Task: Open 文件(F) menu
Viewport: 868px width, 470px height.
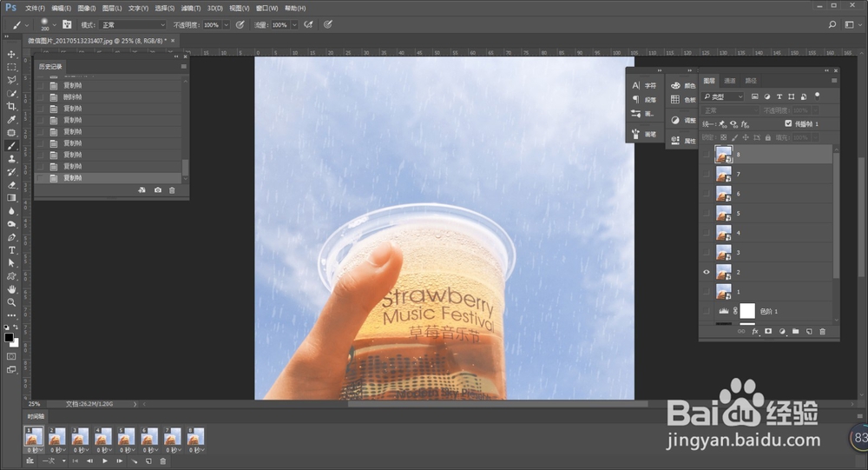Action: (35, 9)
